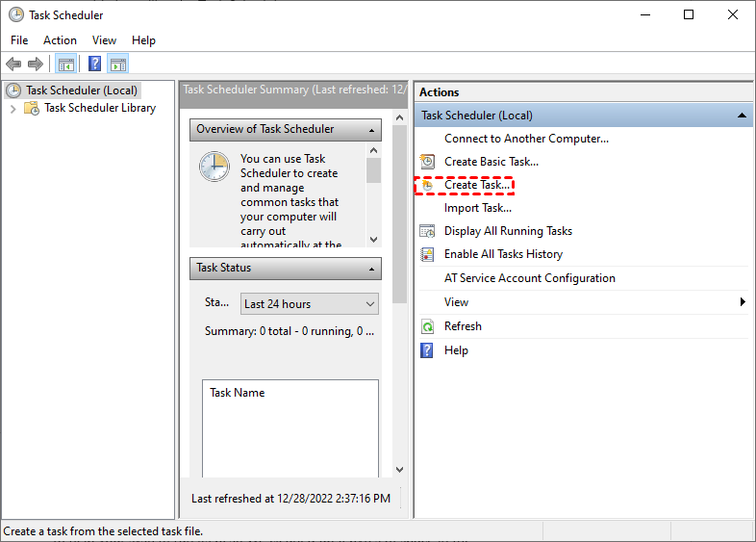Click the Task Scheduler Library folder icon
The height and width of the screenshot is (542, 756).
tap(32, 108)
